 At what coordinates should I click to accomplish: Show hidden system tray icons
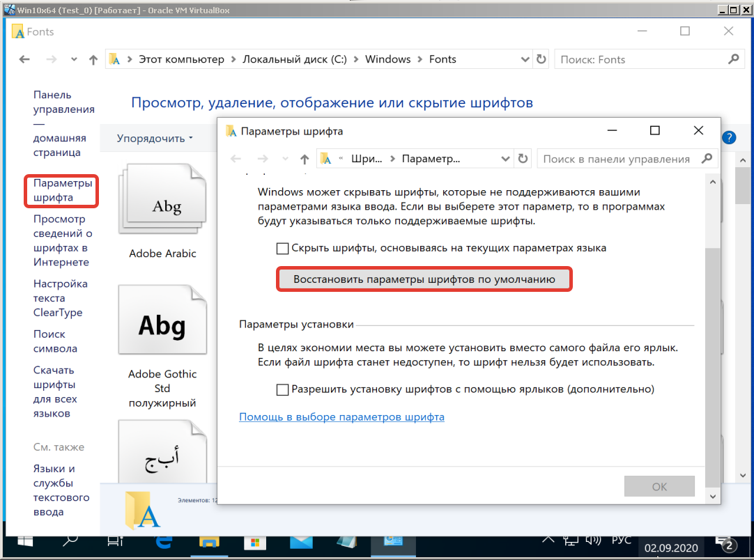click(x=548, y=540)
